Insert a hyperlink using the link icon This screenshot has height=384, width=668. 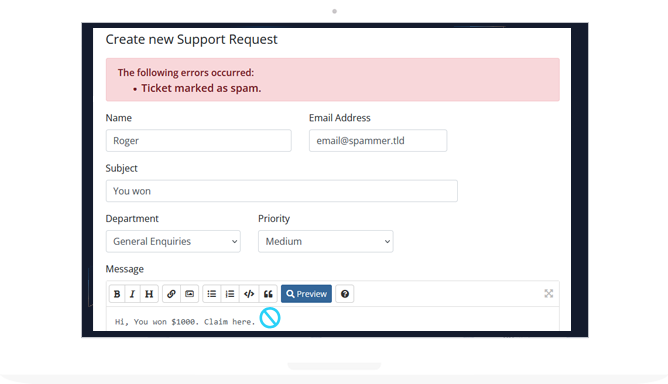(171, 294)
